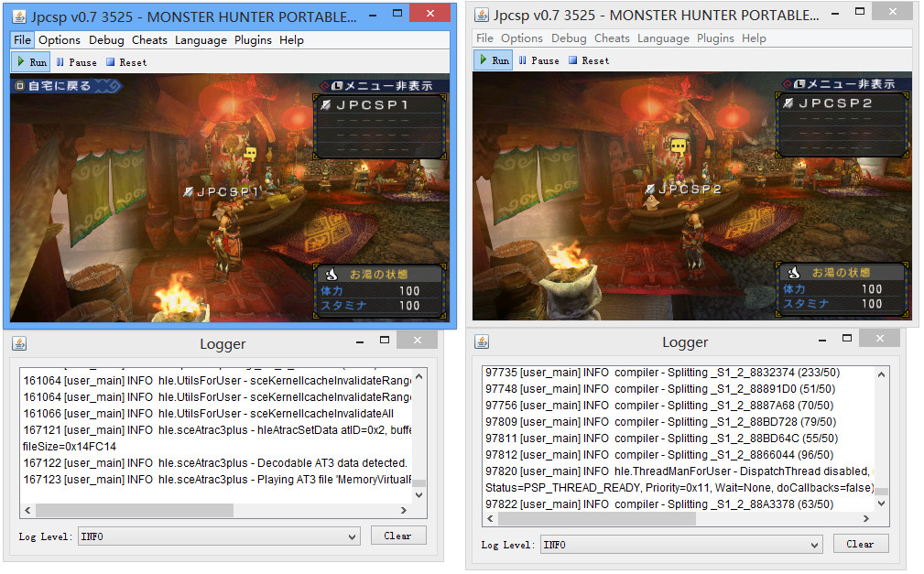
Task: Click the scroll-up arrow in the right Logger
Action: [x=882, y=374]
